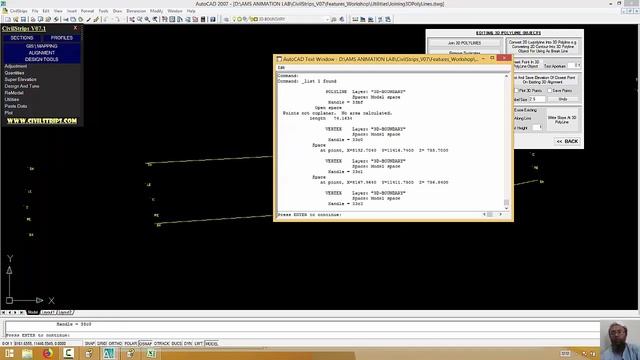
Task: Open the Modify menu
Action: click(x=156, y=11)
